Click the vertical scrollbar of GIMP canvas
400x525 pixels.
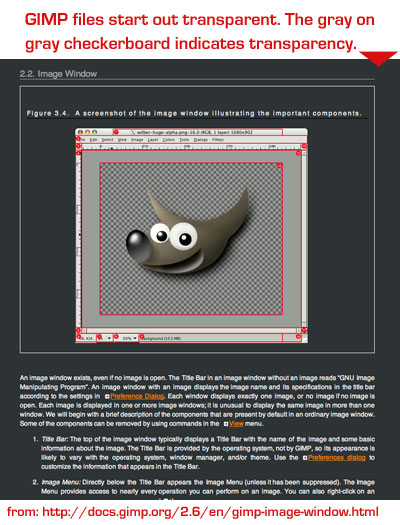pyautogui.click(x=304, y=239)
